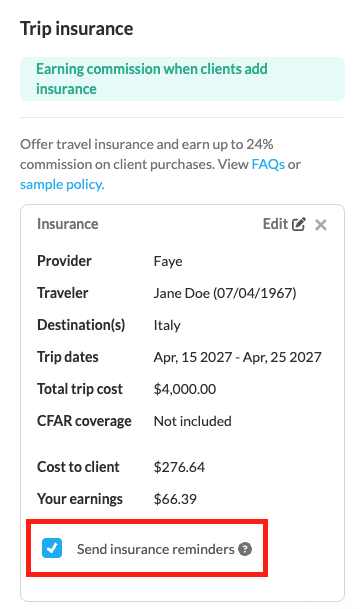The image size is (360, 609).
Task: Click the trip dates Apr 15 to Apr 25
Action: pyautogui.click(x=238, y=357)
